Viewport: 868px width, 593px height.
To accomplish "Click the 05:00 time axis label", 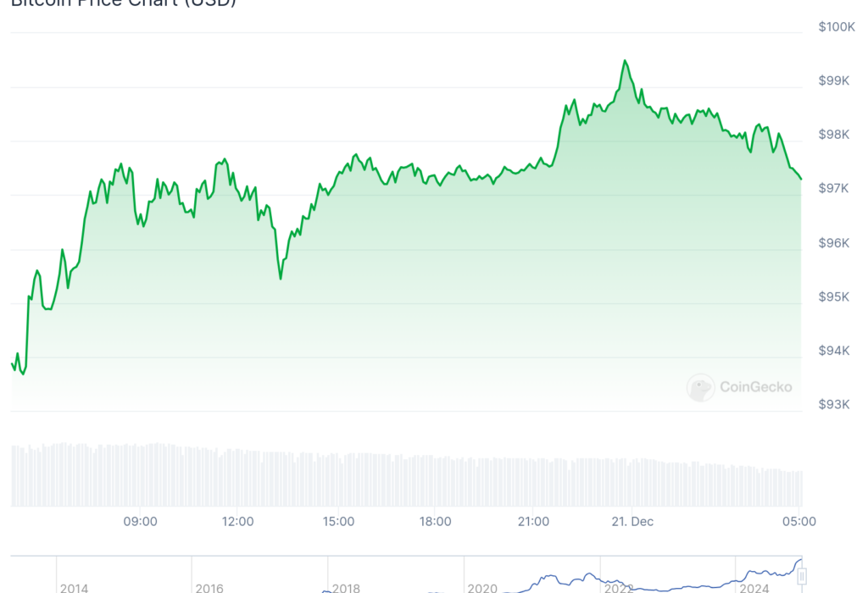I will coord(799,521).
